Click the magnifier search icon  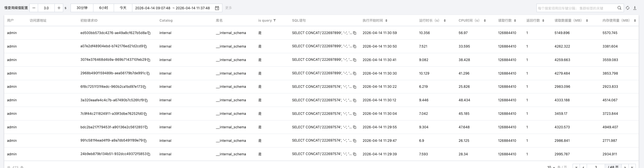tap(619, 8)
